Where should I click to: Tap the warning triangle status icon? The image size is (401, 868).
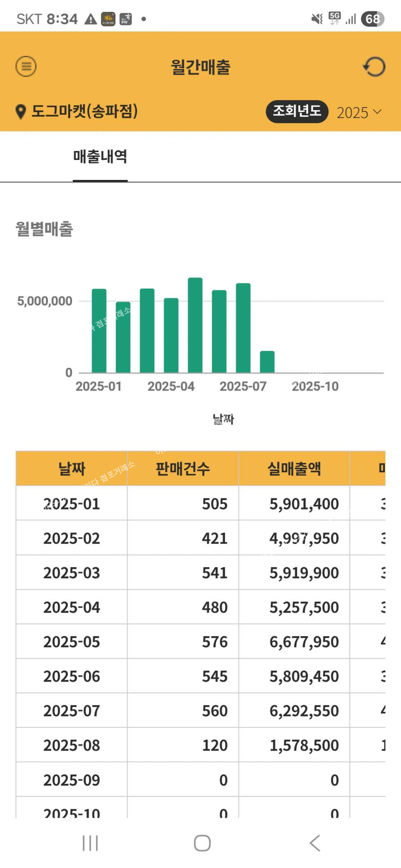coord(90,19)
